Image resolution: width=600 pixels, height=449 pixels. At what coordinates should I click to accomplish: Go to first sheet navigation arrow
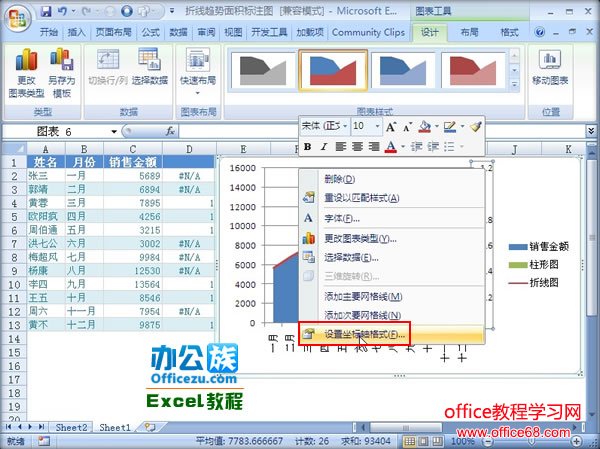click(x=9, y=427)
